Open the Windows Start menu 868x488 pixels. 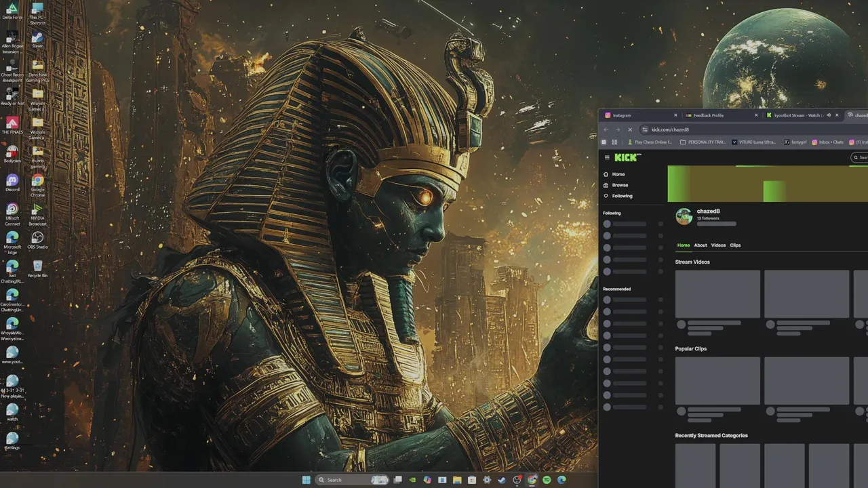(x=307, y=480)
